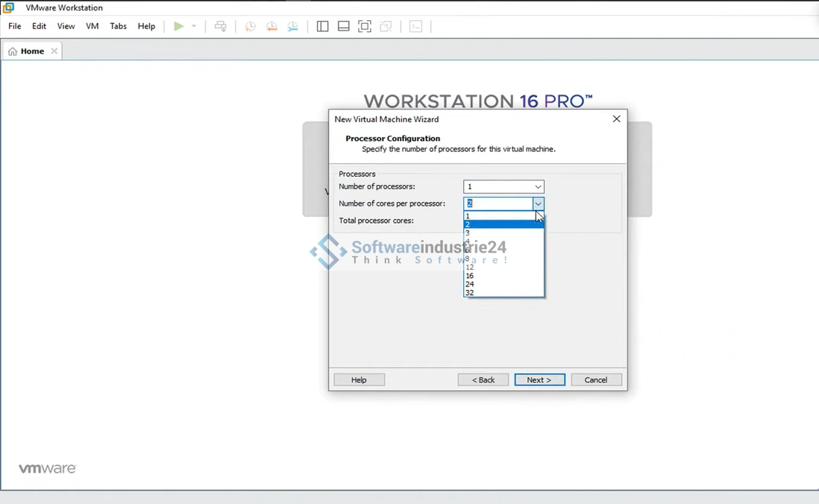Collapse the cores per processor dropdown arrow
The height and width of the screenshot is (504, 819).
pos(538,204)
